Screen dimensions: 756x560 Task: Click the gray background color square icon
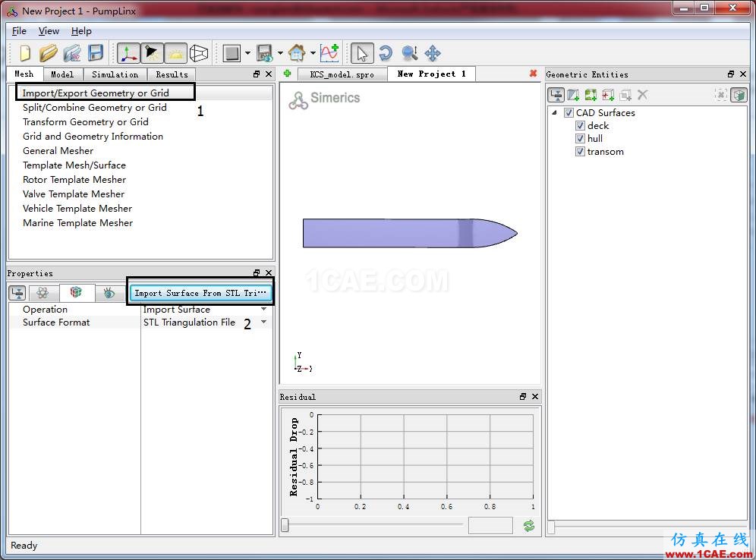[x=232, y=53]
